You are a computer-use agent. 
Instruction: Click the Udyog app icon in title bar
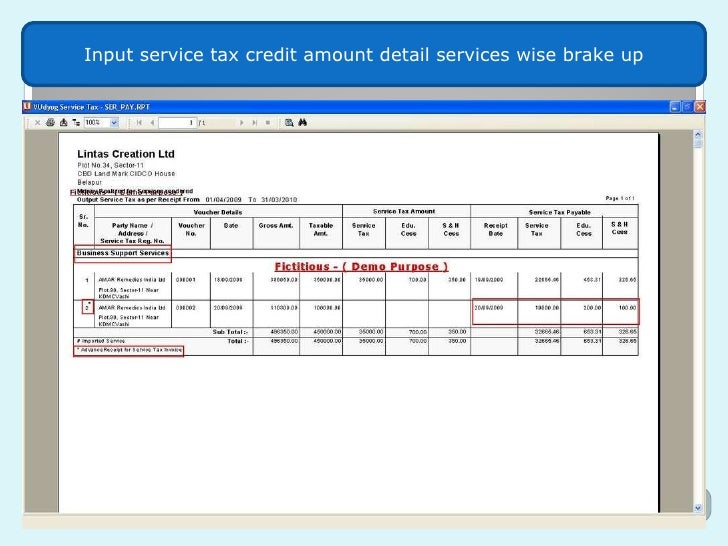pyautogui.click(x=27, y=107)
